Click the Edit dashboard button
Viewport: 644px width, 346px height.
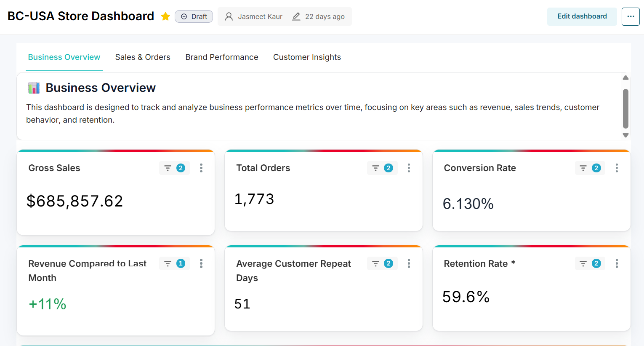coord(582,16)
